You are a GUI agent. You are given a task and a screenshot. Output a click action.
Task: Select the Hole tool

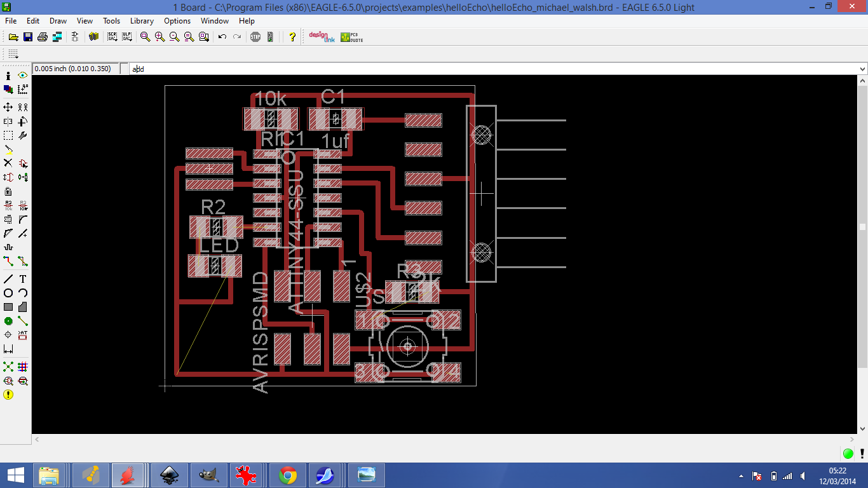8,335
